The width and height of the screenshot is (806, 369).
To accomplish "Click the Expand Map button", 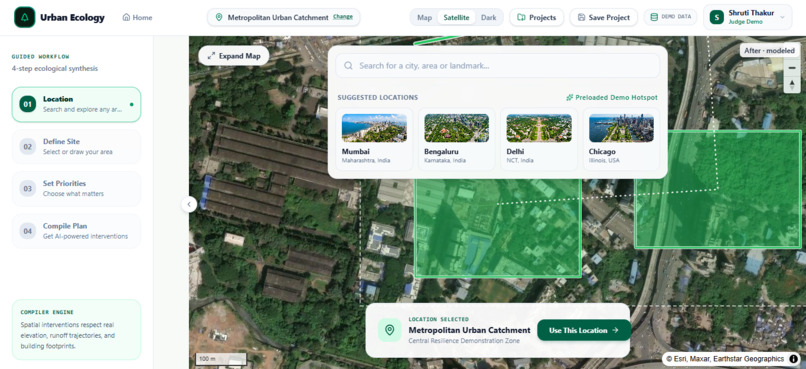I will pos(234,56).
